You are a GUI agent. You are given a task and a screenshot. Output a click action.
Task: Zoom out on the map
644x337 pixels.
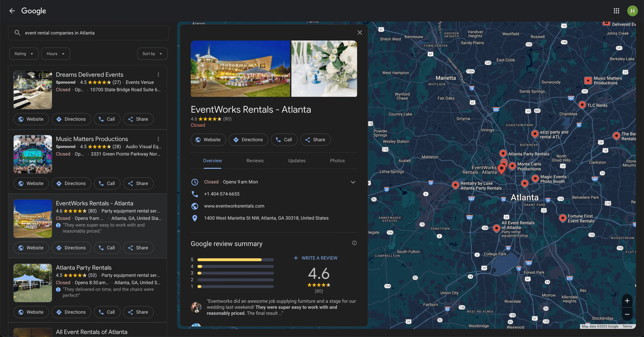click(x=627, y=314)
